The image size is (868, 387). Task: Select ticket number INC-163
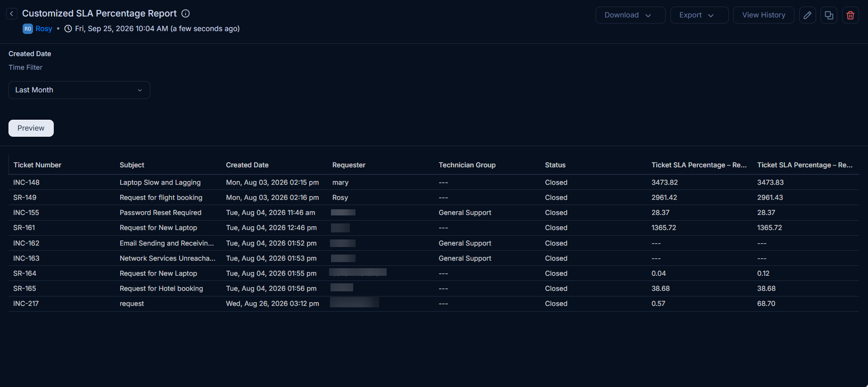(x=26, y=258)
